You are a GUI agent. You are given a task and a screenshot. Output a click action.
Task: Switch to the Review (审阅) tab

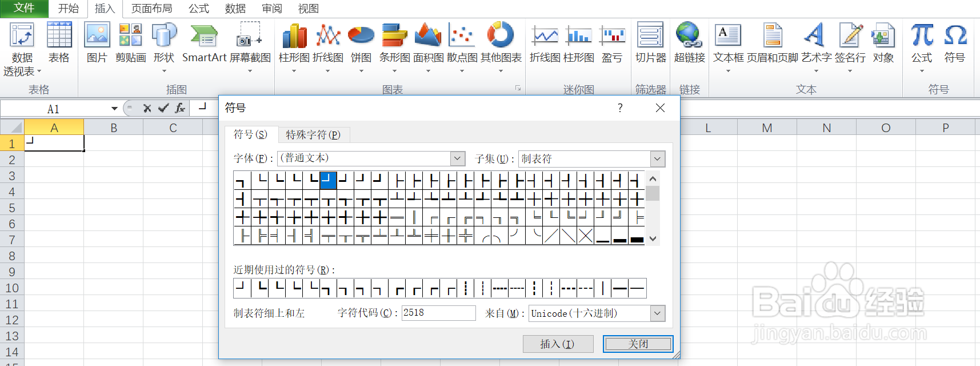tap(272, 9)
